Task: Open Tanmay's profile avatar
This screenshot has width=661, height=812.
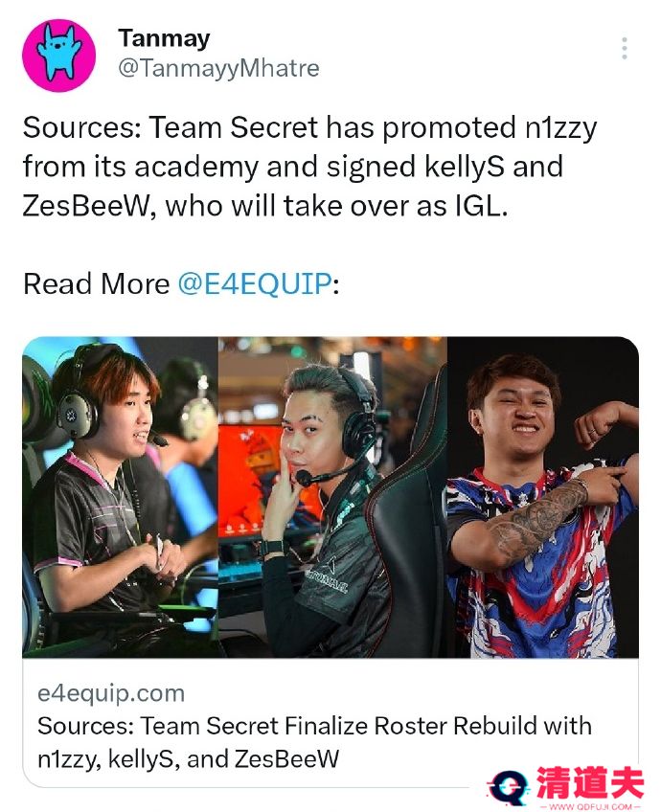Action: click(x=58, y=56)
